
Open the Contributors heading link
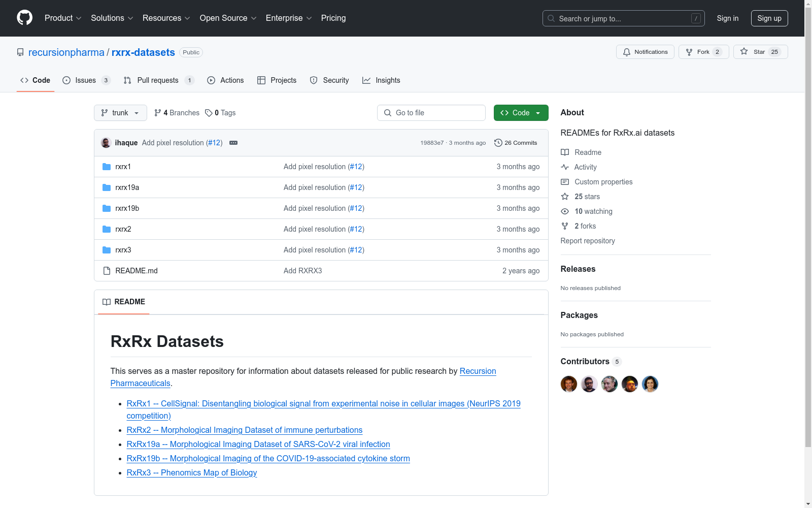(591, 362)
